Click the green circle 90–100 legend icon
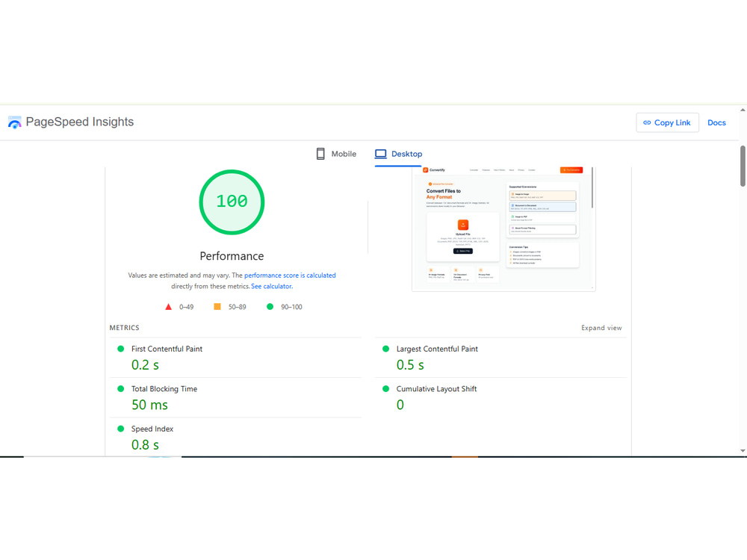This screenshot has height=560, width=747. 270,307
